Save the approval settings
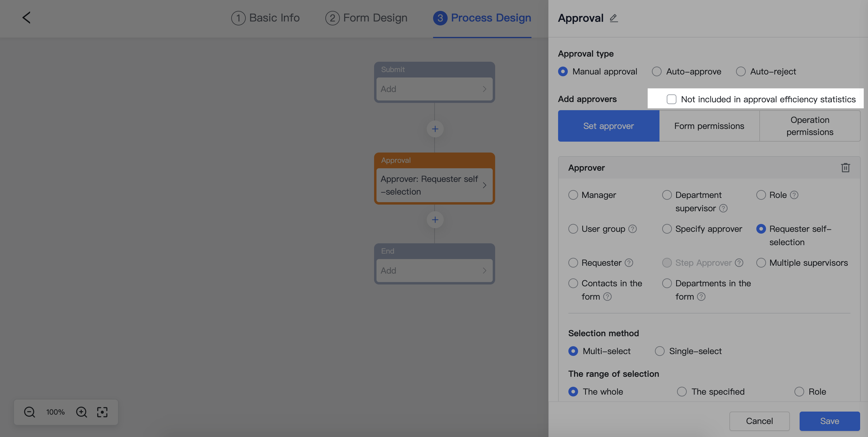868x437 pixels. click(829, 421)
